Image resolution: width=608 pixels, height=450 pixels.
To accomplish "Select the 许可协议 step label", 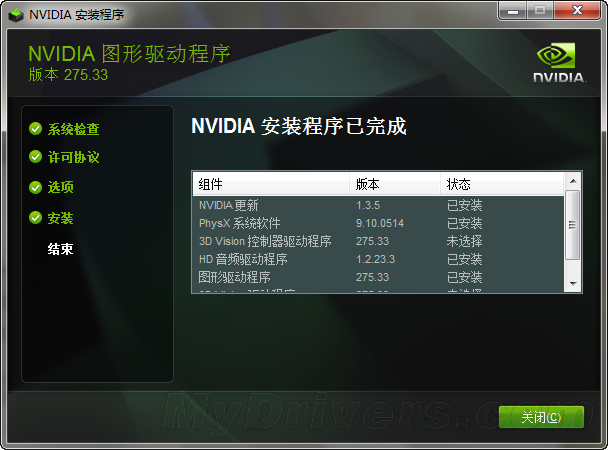I will click(x=74, y=157).
